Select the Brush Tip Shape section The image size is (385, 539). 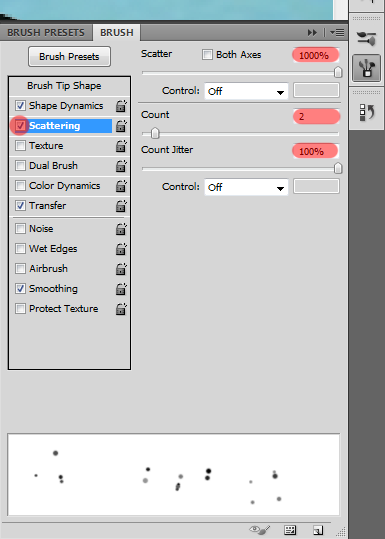click(64, 86)
